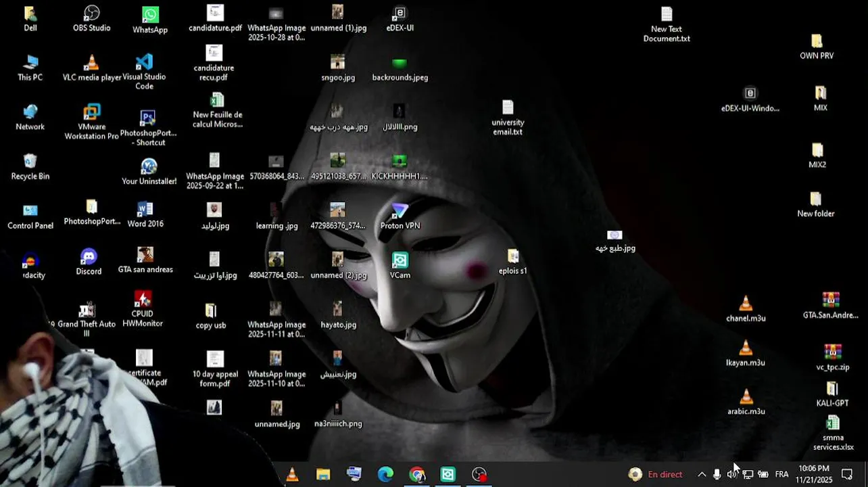Open the KALI-GPT folder
868x487 pixels.
pyautogui.click(x=832, y=394)
